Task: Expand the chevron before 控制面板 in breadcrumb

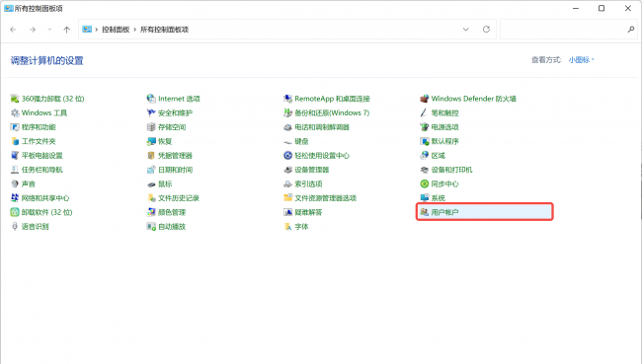Action: [x=97, y=30]
